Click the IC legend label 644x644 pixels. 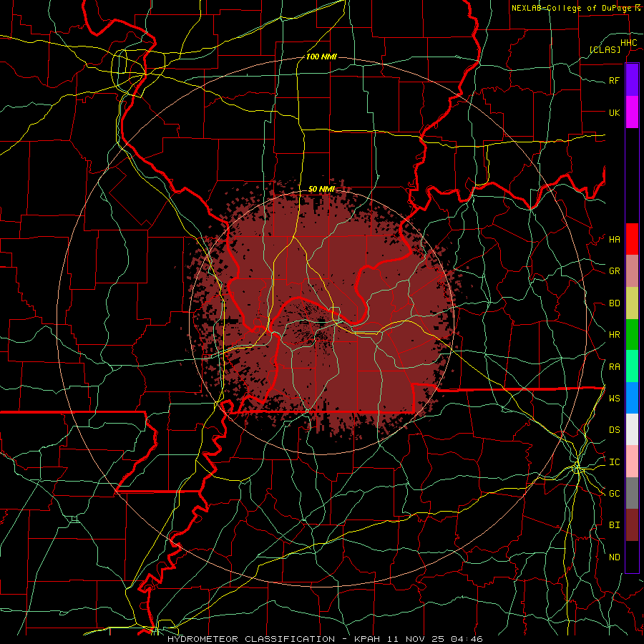tap(614, 462)
